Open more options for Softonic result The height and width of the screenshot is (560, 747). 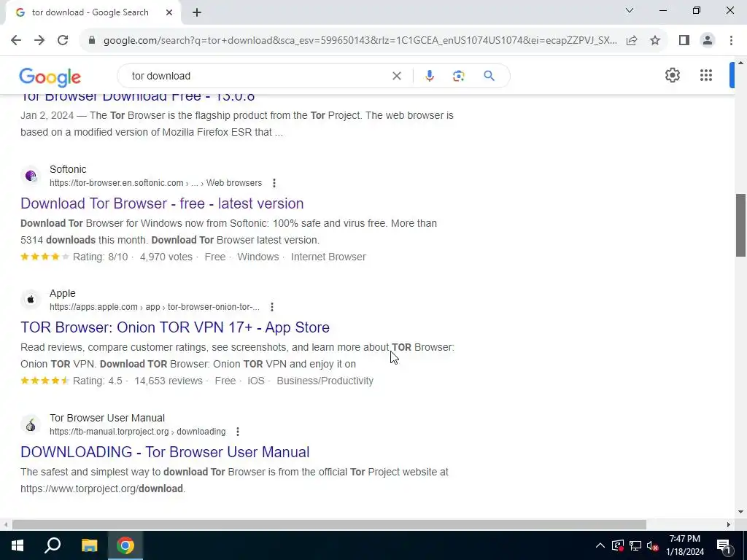(x=274, y=183)
